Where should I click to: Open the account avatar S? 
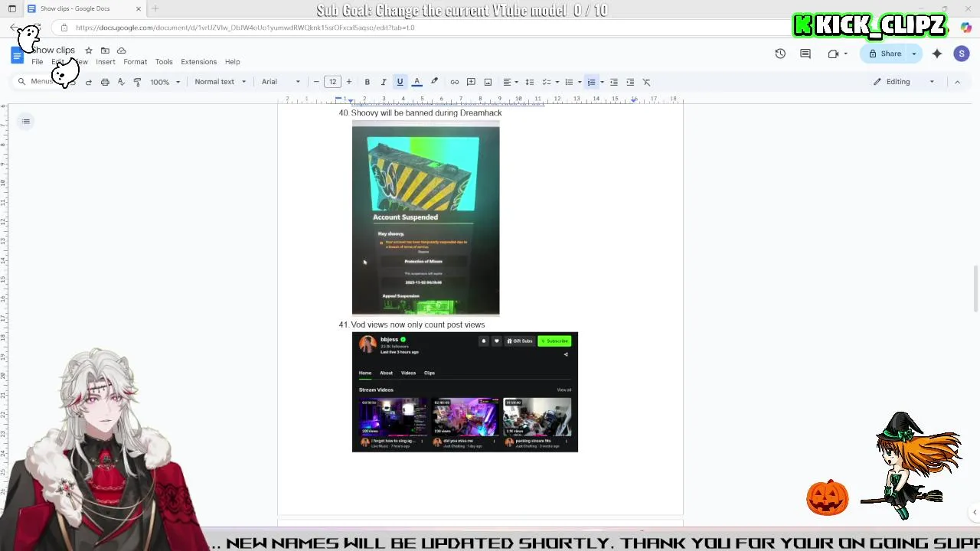pyautogui.click(x=962, y=54)
